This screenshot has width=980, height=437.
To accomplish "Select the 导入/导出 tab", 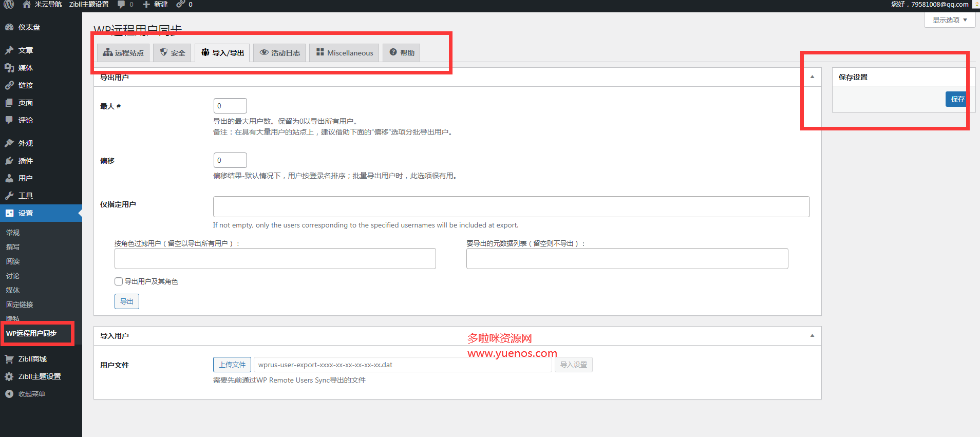I will point(222,53).
